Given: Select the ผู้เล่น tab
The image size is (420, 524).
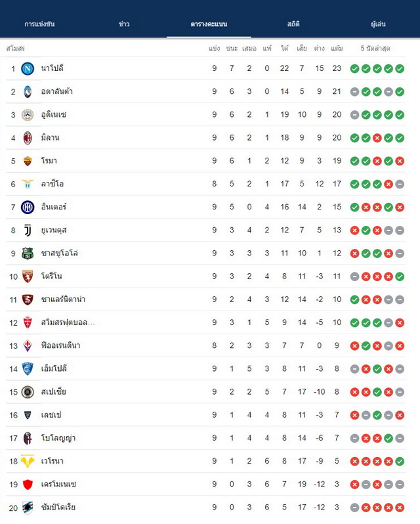Looking at the screenshot, I should click(378, 24).
